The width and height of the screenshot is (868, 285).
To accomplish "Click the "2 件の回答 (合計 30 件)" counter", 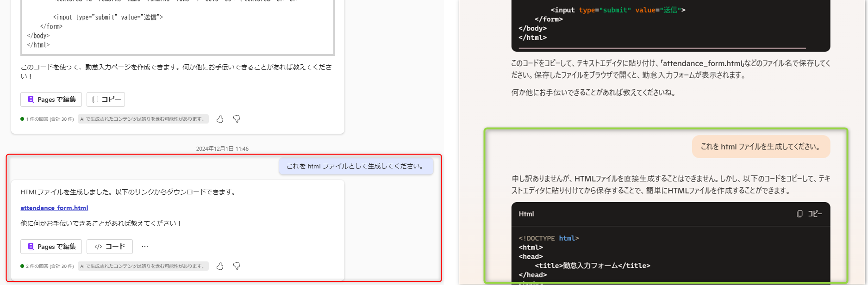I will (50, 266).
